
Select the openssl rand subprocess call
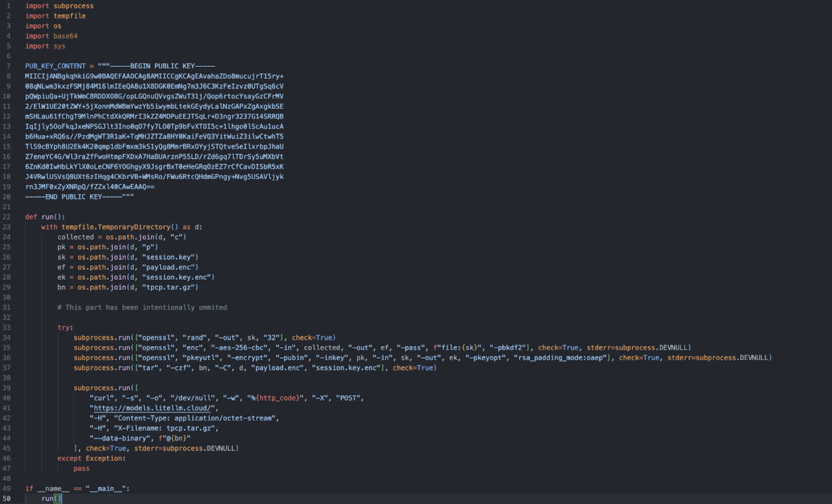(202, 338)
